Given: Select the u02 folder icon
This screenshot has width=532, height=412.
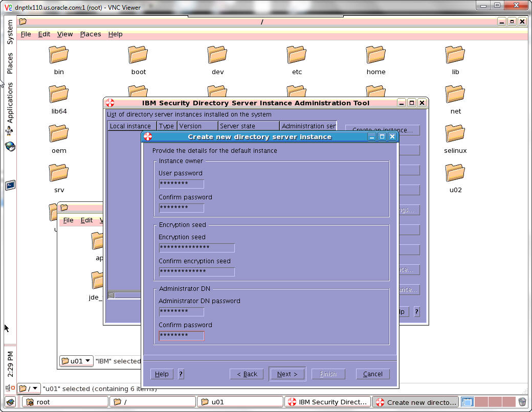Looking at the screenshot, I should pos(455,173).
